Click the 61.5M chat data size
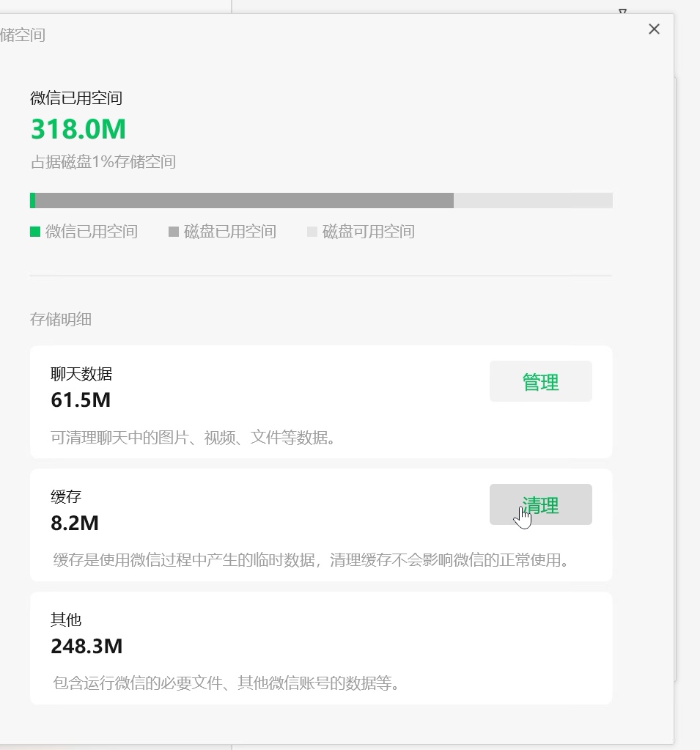Viewport: 700px width, 750px height. tap(81, 400)
